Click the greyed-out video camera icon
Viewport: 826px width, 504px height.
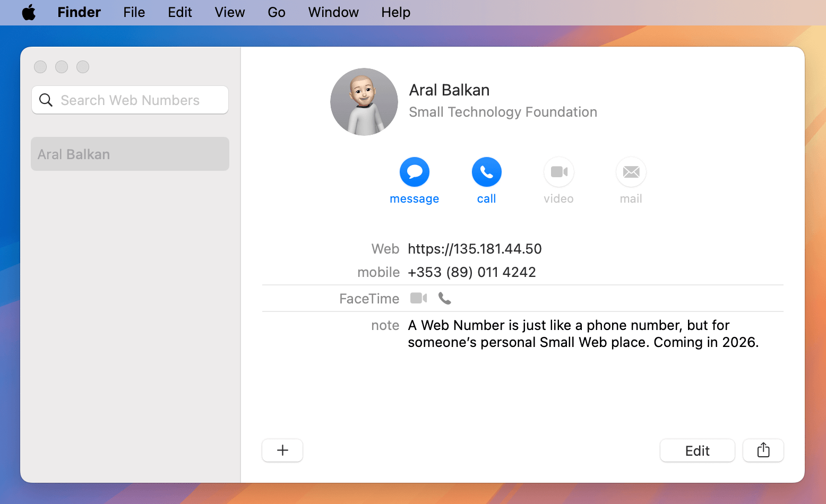559,172
